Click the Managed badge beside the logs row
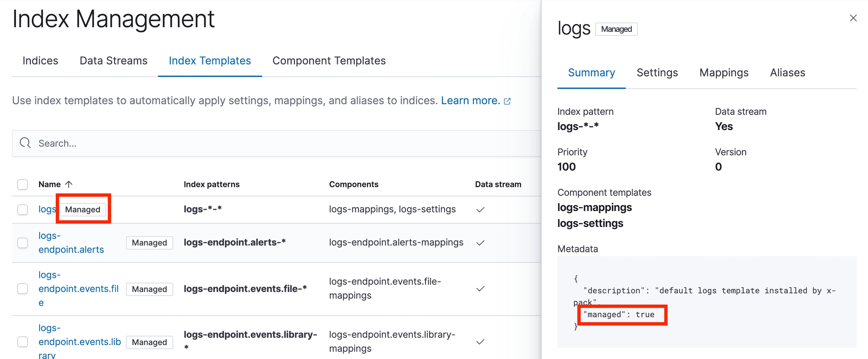 coord(83,209)
